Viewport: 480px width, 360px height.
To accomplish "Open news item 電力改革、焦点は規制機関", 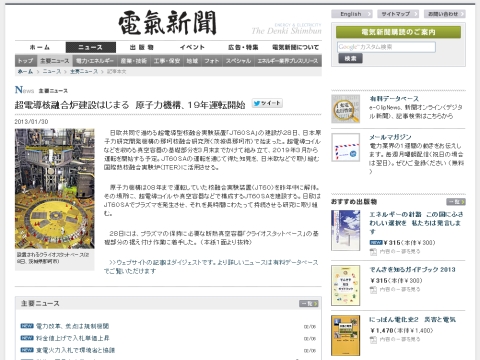I will click(x=72, y=326).
